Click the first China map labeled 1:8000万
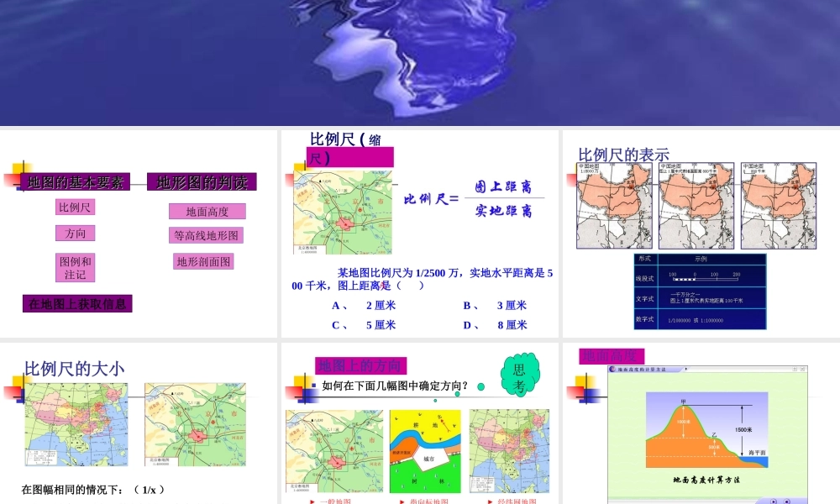 click(615, 206)
